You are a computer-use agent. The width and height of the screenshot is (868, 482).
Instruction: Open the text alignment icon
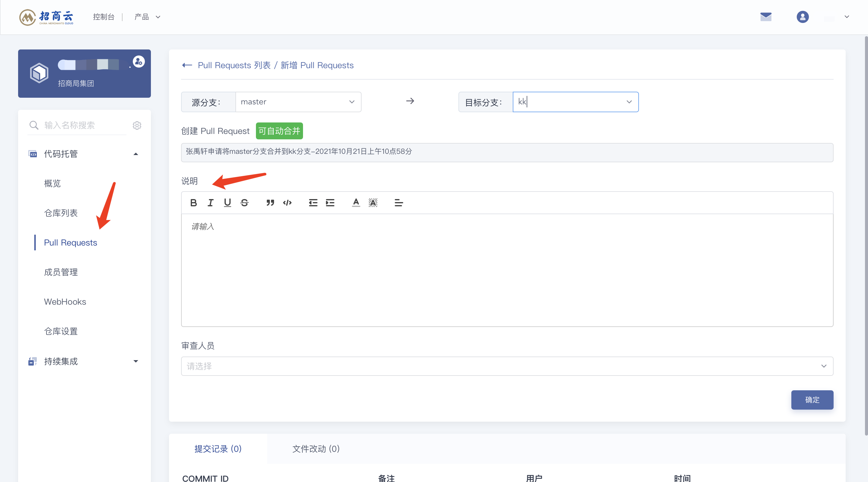399,203
